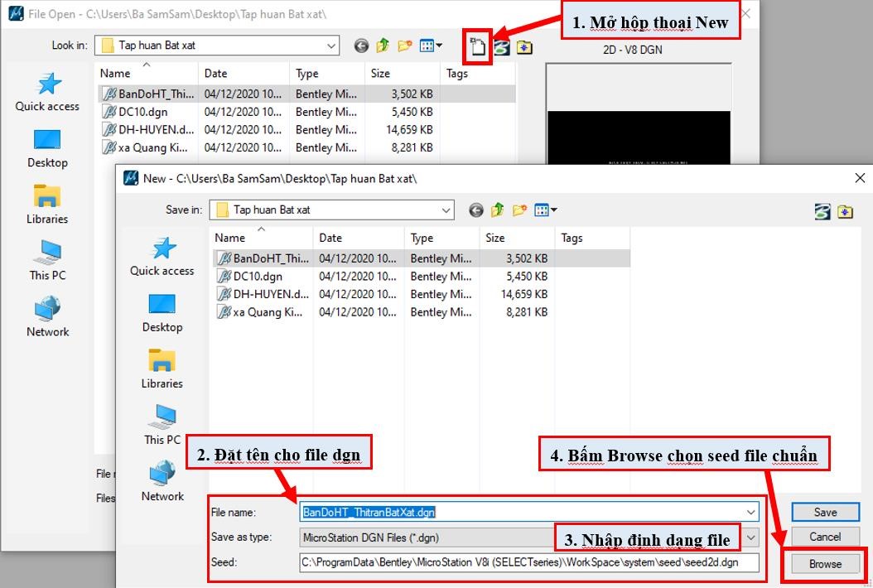Expand the Save as type dropdown
Screen dimensions: 873x588
(x=750, y=537)
